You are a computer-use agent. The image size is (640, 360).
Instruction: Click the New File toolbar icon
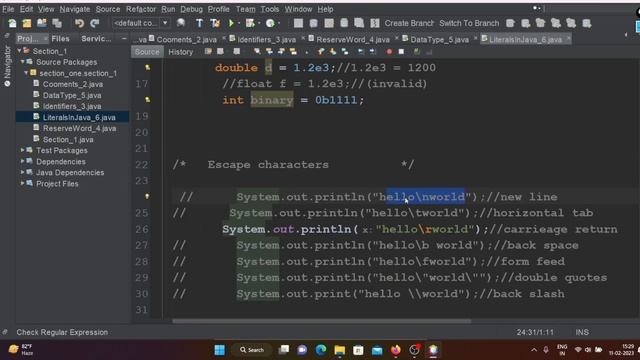tap(12, 23)
